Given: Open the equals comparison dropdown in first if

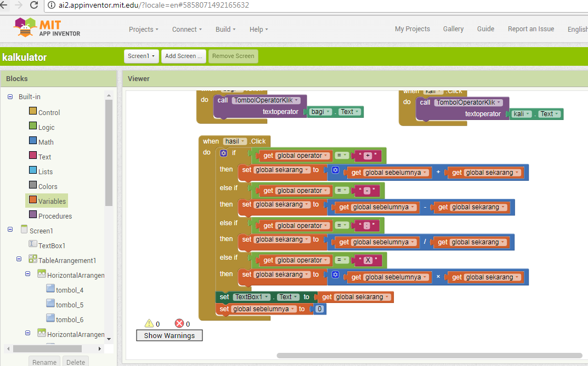Looking at the screenshot, I should tap(341, 155).
